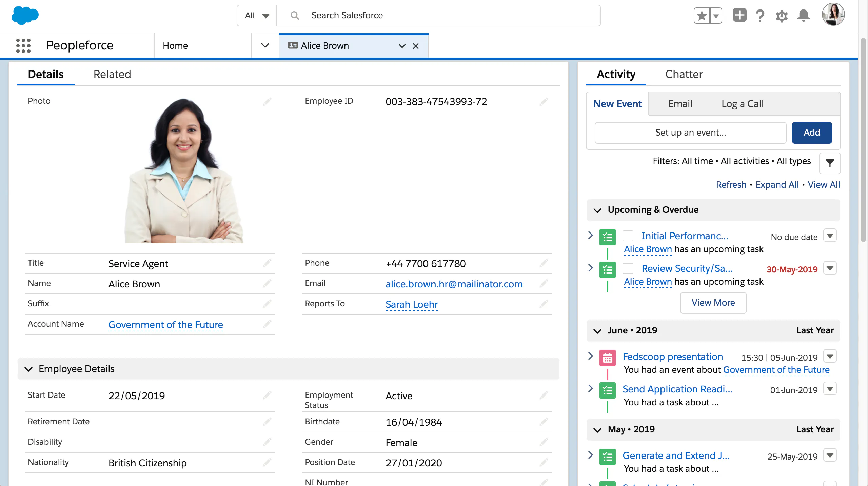
Task: Click the Favorites star icon
Action: pos(702,16)
